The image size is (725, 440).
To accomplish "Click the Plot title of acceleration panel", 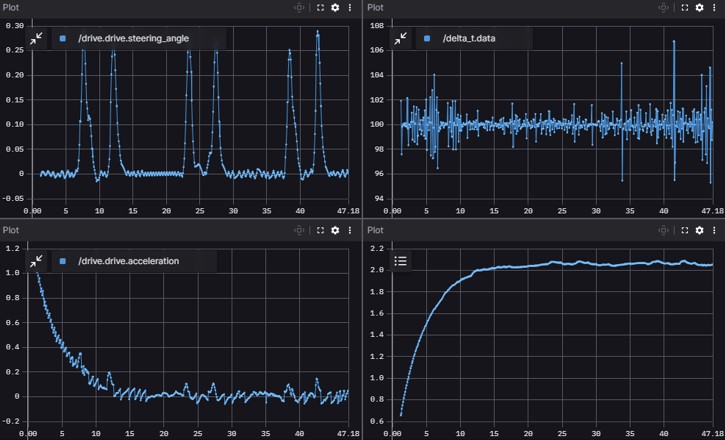I will coord(11,230).
